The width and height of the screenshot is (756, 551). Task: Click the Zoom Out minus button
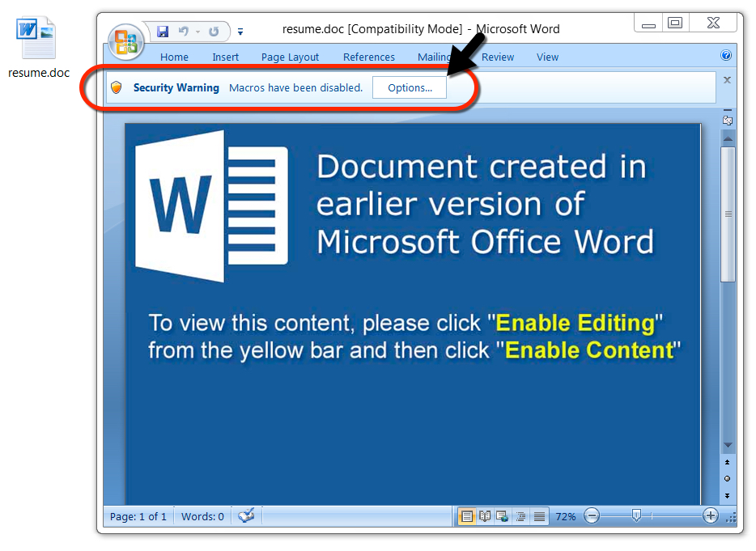(x=592, y=516)
